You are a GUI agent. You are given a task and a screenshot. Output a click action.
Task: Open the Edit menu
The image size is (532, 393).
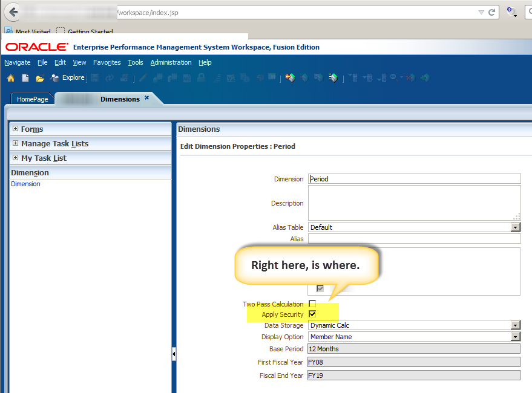(60, 62)
